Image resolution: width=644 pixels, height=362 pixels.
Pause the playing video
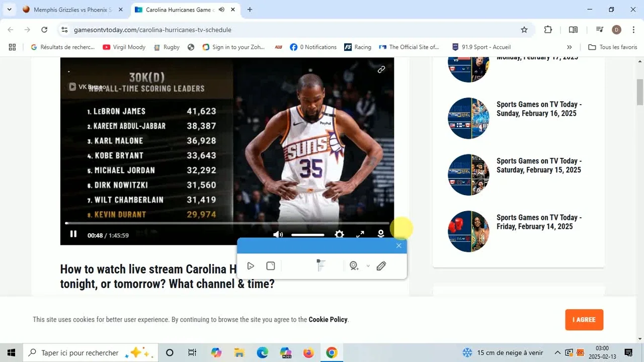click(x=73, y=234)
